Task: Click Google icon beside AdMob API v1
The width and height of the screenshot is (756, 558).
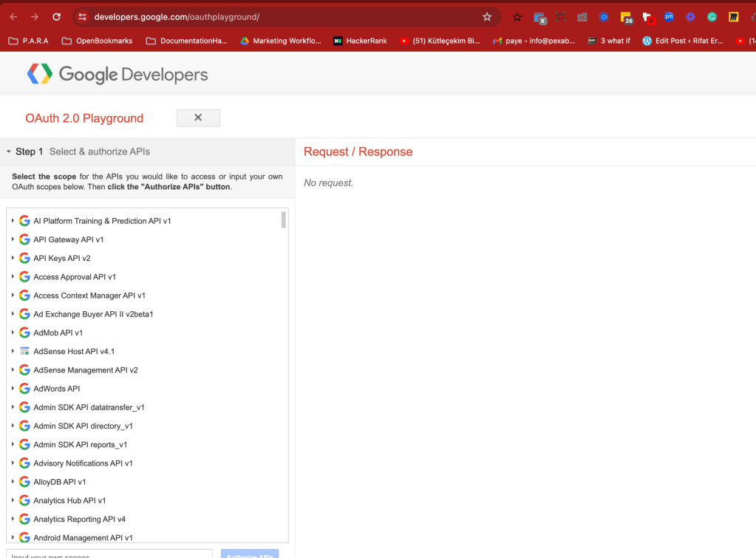Action: [x=24, y=333]
